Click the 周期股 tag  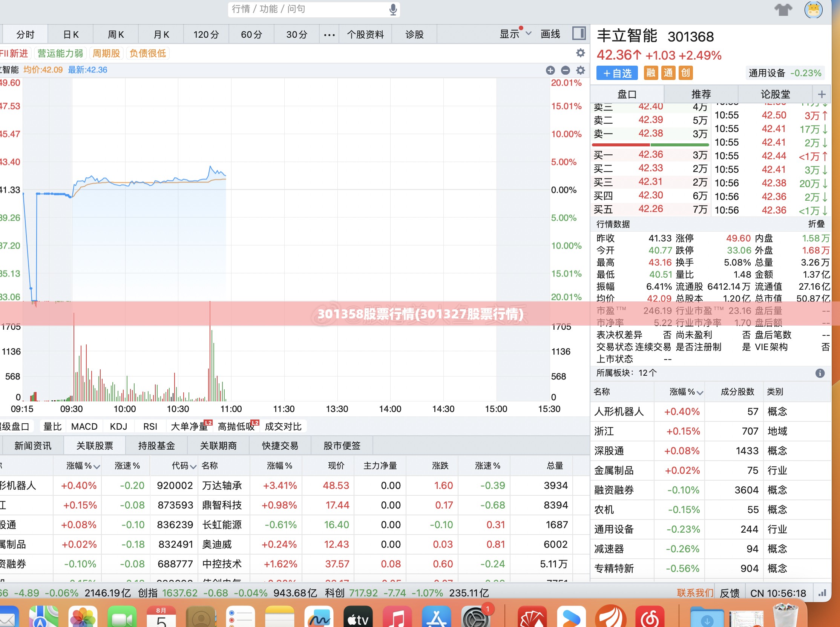click(106, 53)
